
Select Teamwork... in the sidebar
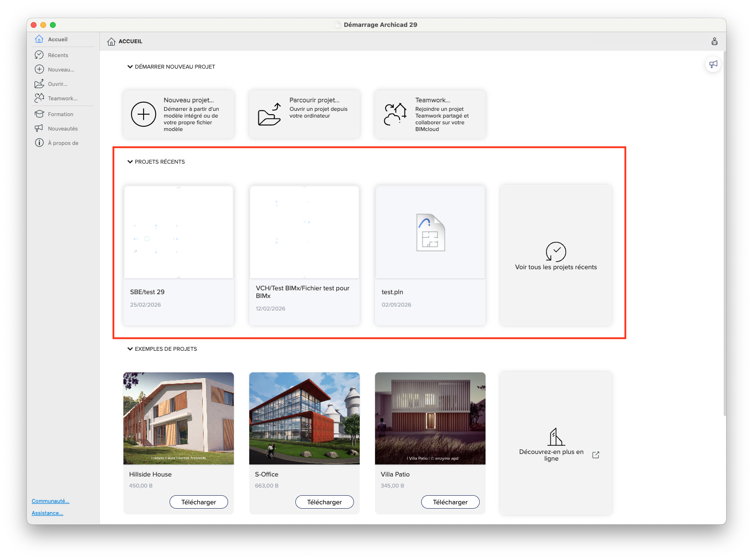(63, 98)
